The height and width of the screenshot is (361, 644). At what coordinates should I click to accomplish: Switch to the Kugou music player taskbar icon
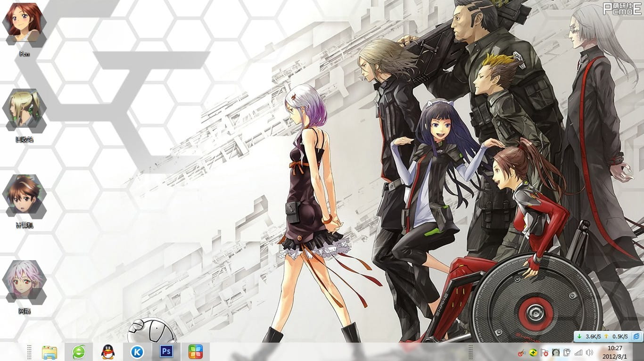click(137, 352)
